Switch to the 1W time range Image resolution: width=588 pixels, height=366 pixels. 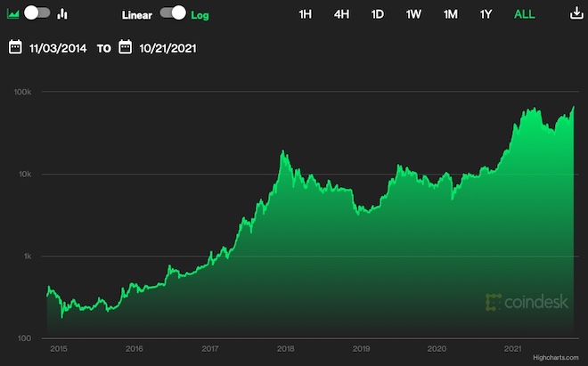[x=413, y=14]
